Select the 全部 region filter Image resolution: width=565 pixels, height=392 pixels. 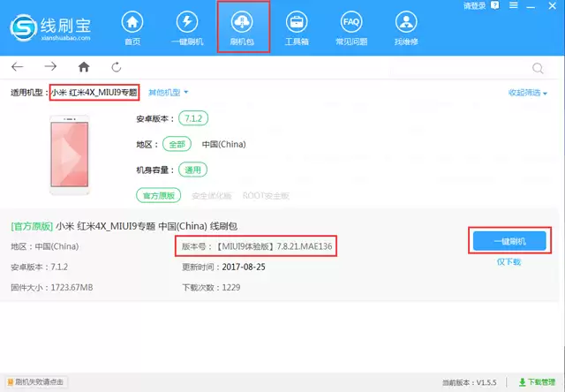click(x=177, y=144)
